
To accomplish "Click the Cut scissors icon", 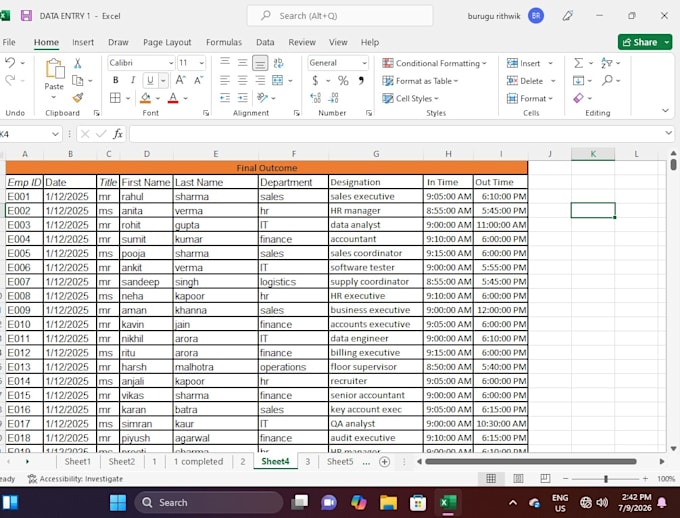I will (x=78, y=63).
